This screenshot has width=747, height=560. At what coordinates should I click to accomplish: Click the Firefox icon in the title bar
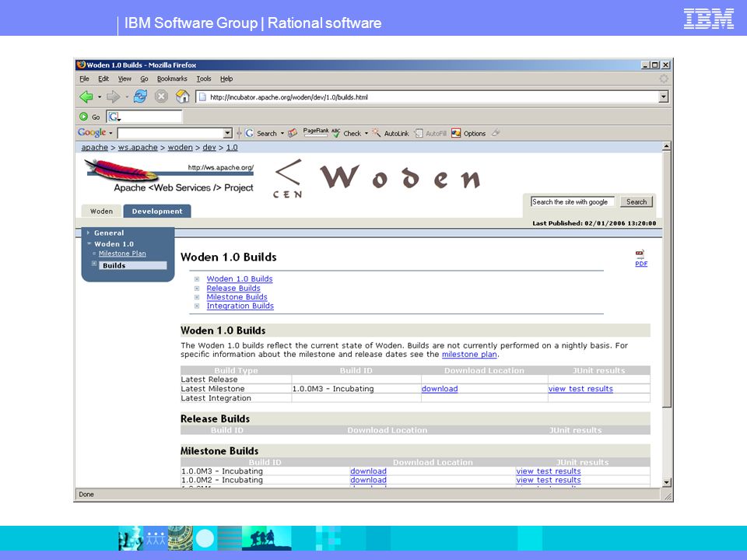click(81, 65)
